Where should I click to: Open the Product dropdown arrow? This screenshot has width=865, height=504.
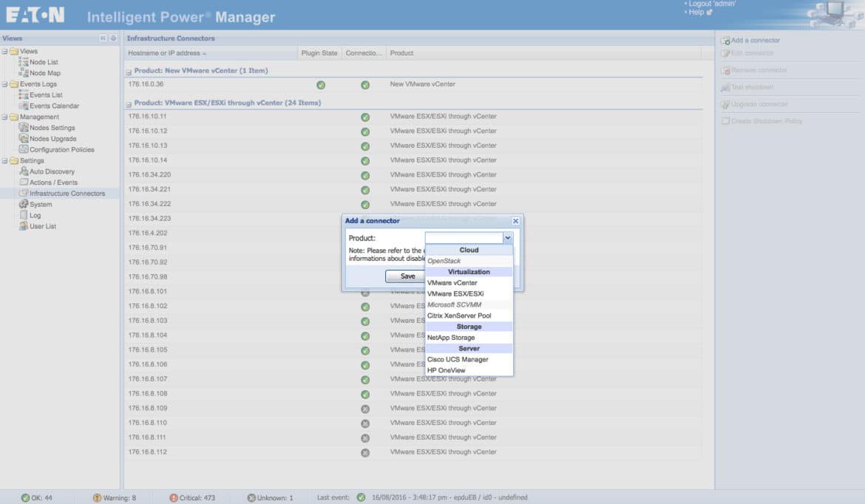507,238
